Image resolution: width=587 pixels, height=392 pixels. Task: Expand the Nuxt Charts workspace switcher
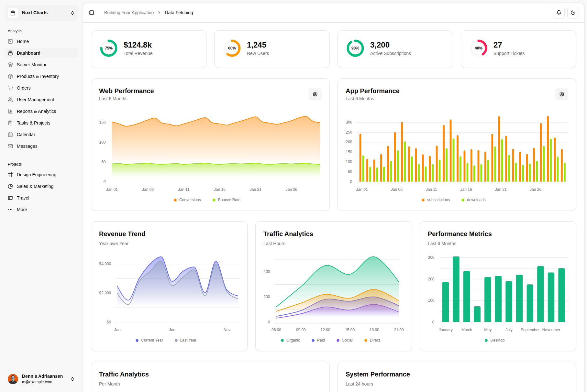click(41, 13)
